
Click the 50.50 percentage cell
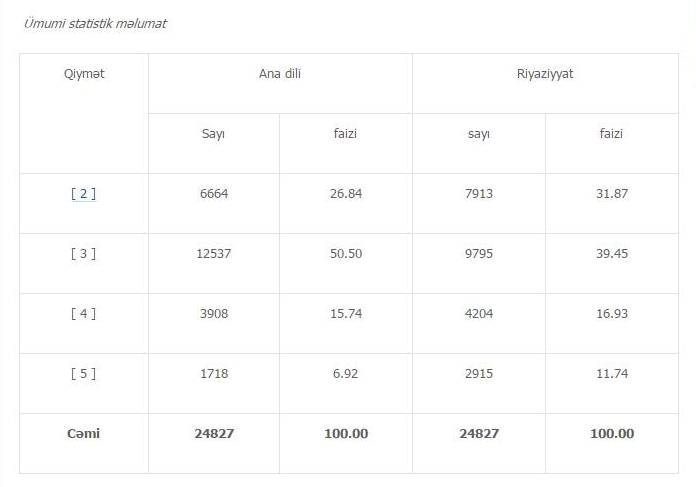[x=346, y=254]
